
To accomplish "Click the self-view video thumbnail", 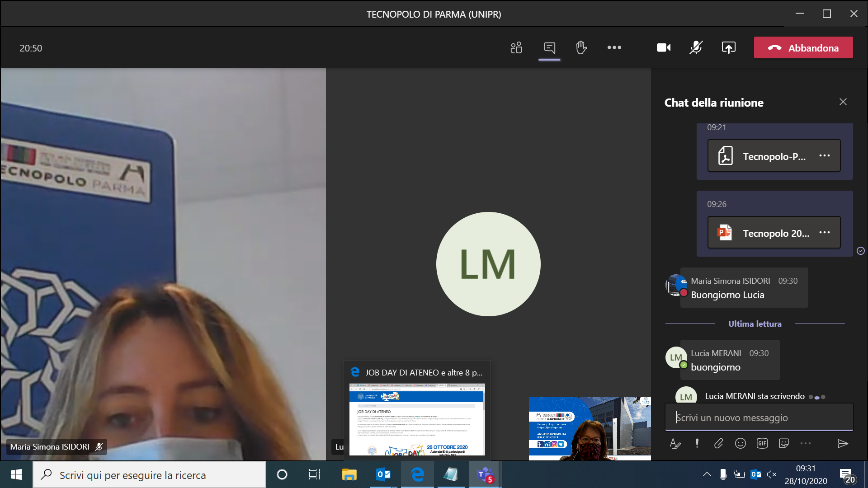I will tap(590, 428).
